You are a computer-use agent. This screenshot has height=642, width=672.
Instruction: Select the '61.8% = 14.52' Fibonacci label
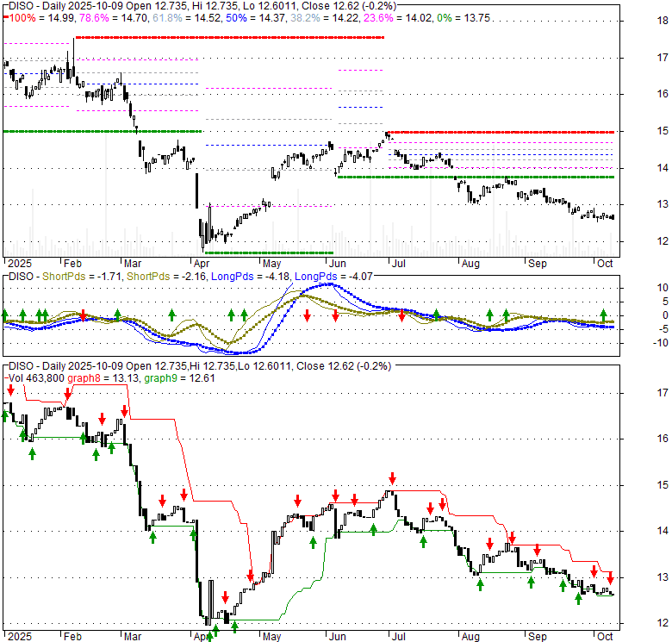[x=185, y=18]
